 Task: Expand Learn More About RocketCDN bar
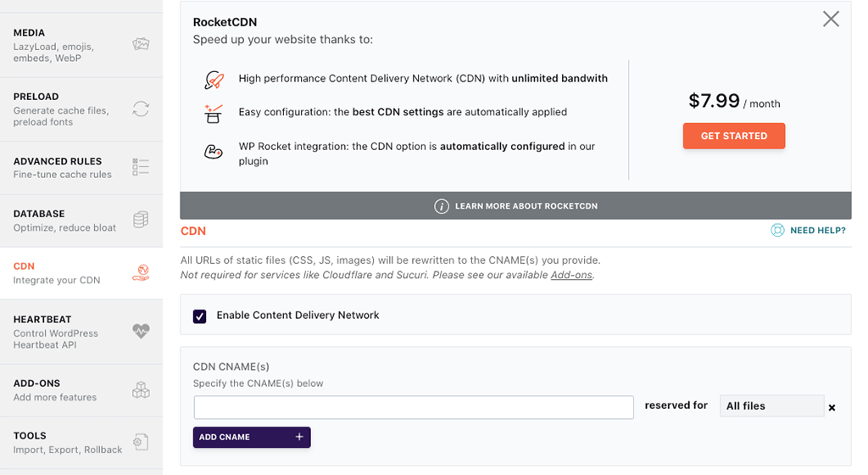click(515, 206)
